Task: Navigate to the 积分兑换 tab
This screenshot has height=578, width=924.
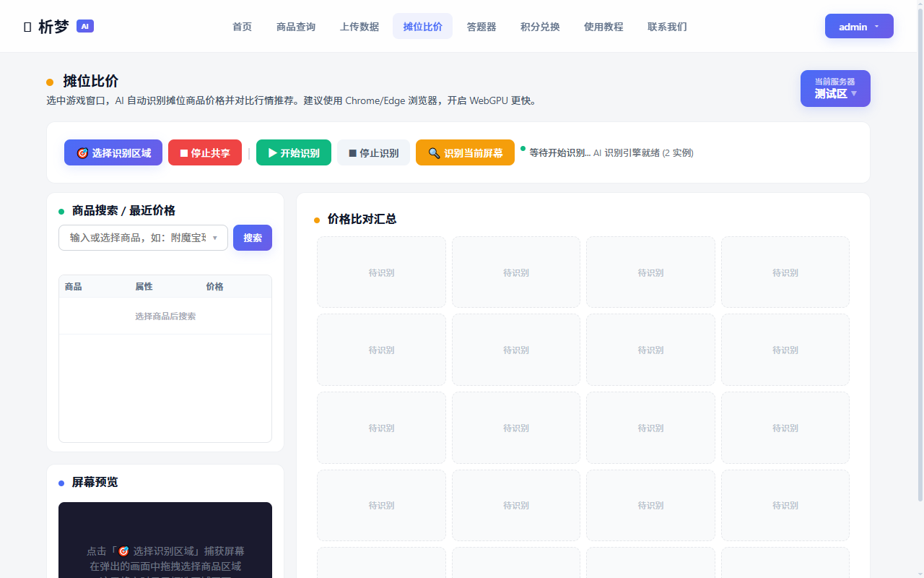Action: (540, 27)
